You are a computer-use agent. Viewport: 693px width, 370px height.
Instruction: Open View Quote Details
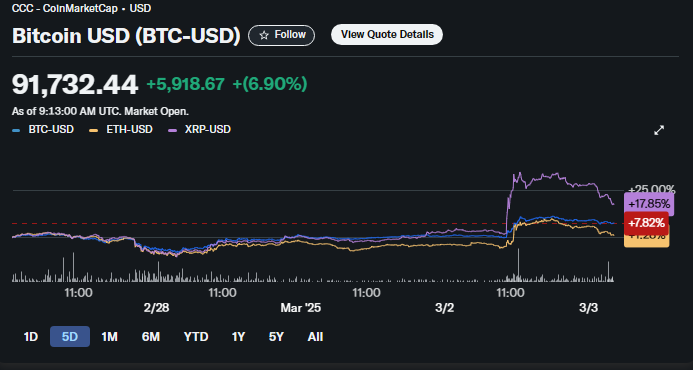387,35
